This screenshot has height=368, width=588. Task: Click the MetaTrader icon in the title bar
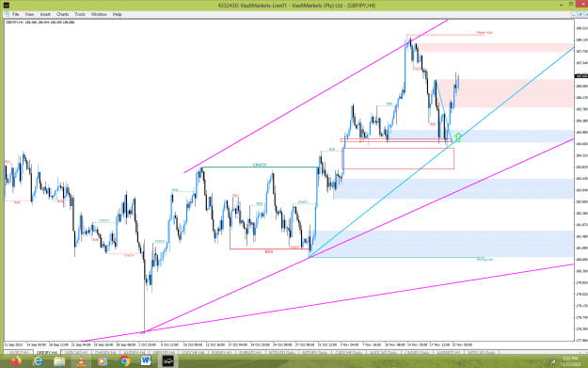point(6,6)
